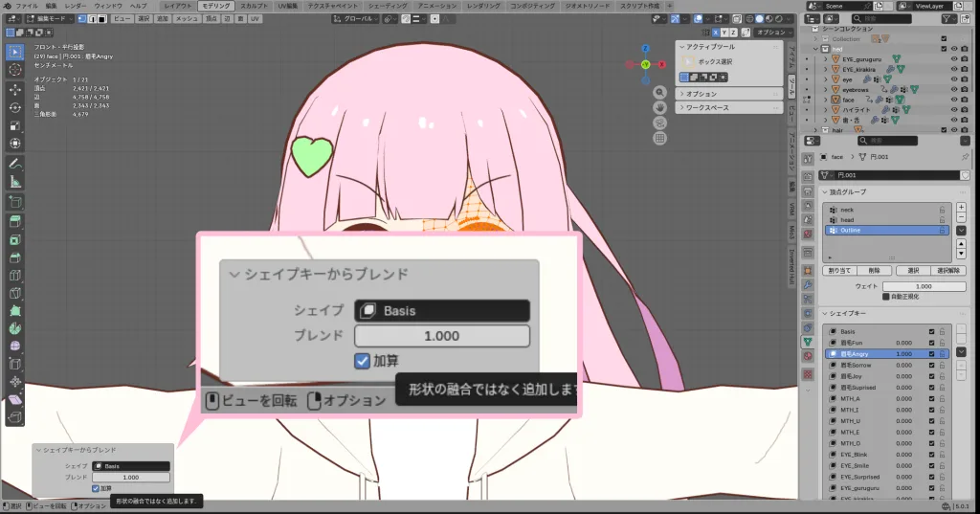The width and height of the screenshot is (980, 514).
Task: Switch perspective/orthographic with the grid gizmo icon
Action: 659,138
